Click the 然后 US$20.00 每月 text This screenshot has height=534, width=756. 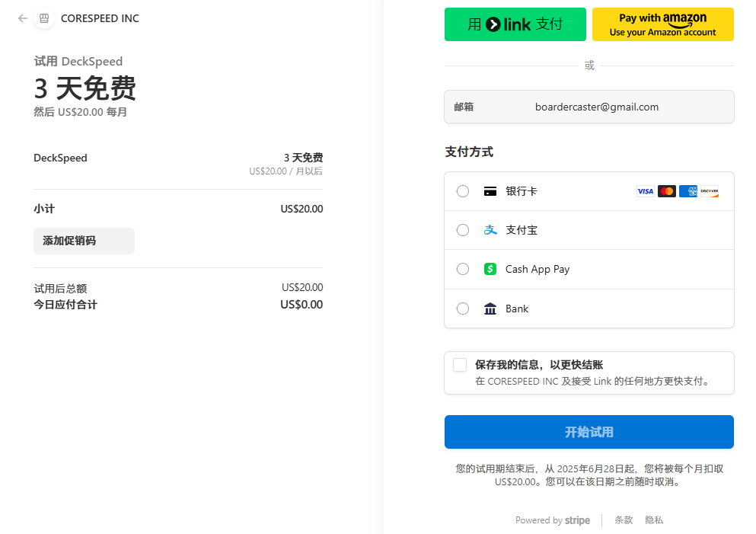[x=80, y=112]
